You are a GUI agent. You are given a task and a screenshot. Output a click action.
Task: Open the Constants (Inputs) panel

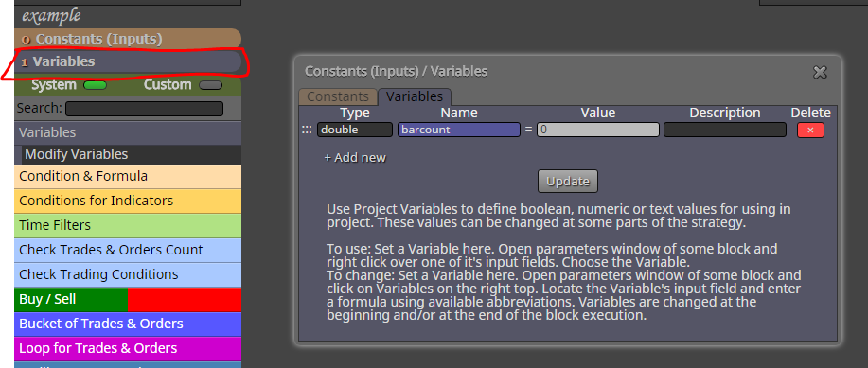pos(128,39)
